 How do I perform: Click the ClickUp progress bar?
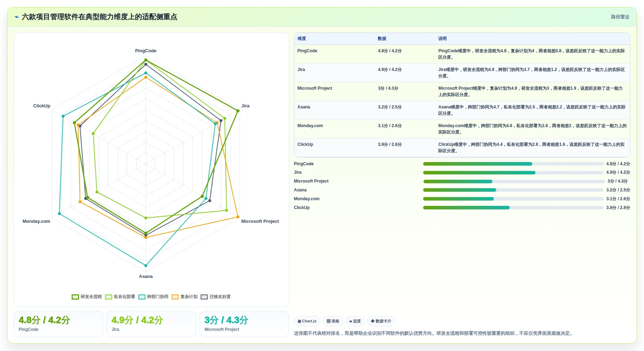click(513, 208)
